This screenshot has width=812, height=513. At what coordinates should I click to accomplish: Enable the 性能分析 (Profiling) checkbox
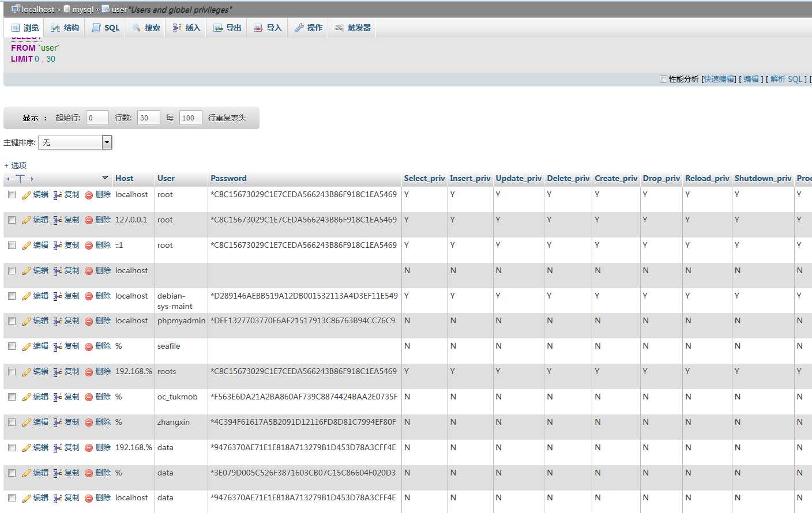click(663, 79)
